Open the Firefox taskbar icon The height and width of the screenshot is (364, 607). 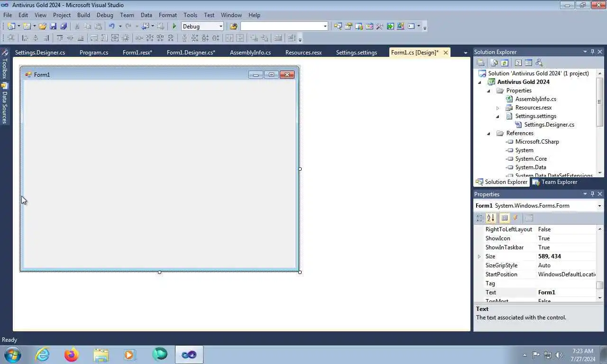click(72, 355)
